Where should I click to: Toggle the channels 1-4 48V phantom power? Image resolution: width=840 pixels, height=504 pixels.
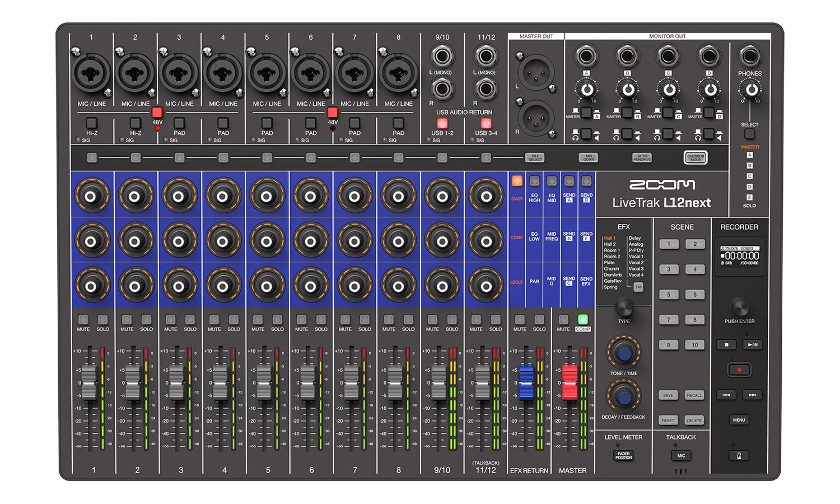tap(157, 113)
